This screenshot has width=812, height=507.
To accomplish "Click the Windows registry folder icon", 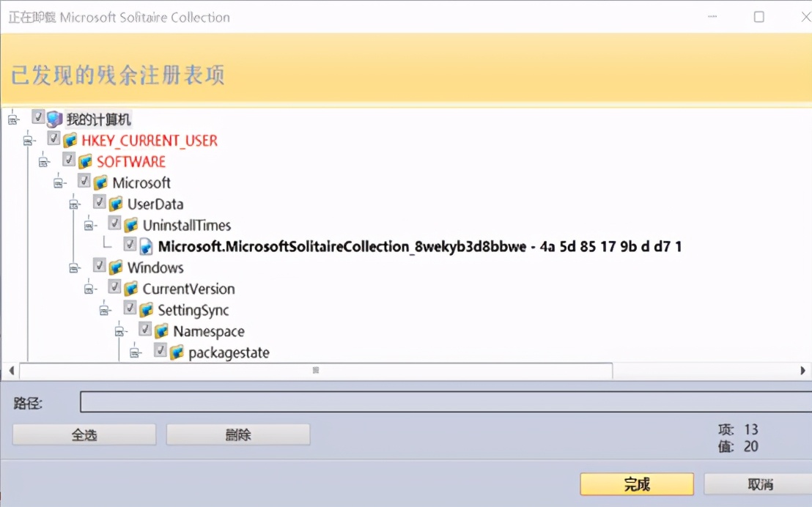I will [x=116, y=267].
